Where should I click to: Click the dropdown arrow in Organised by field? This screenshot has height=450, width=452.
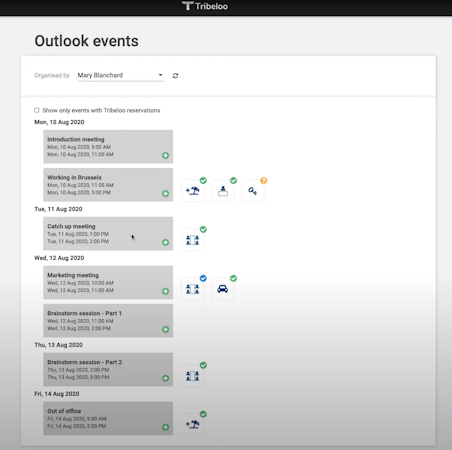160,75
